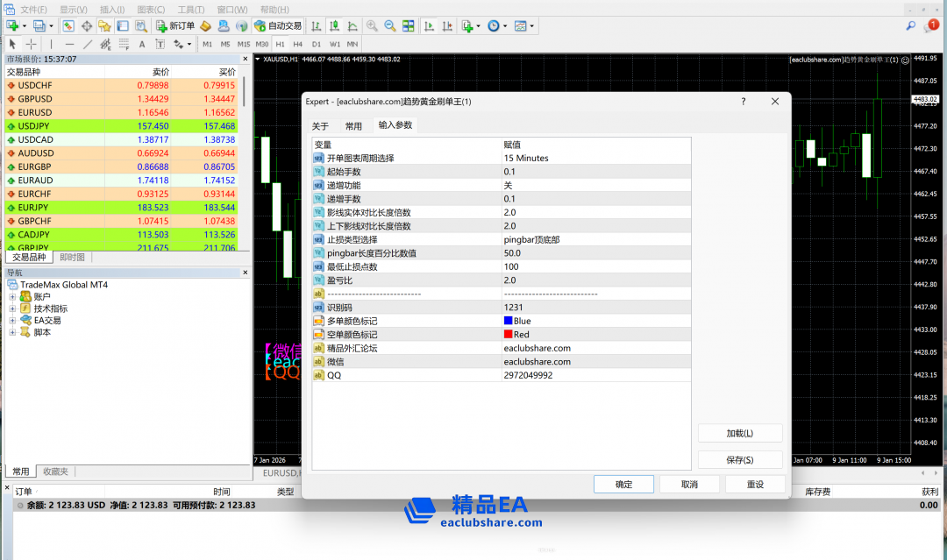The height and width of the screenshot is (560, 947).
Task: Click the zoom out magnifier icon
Action: point(389,25)
